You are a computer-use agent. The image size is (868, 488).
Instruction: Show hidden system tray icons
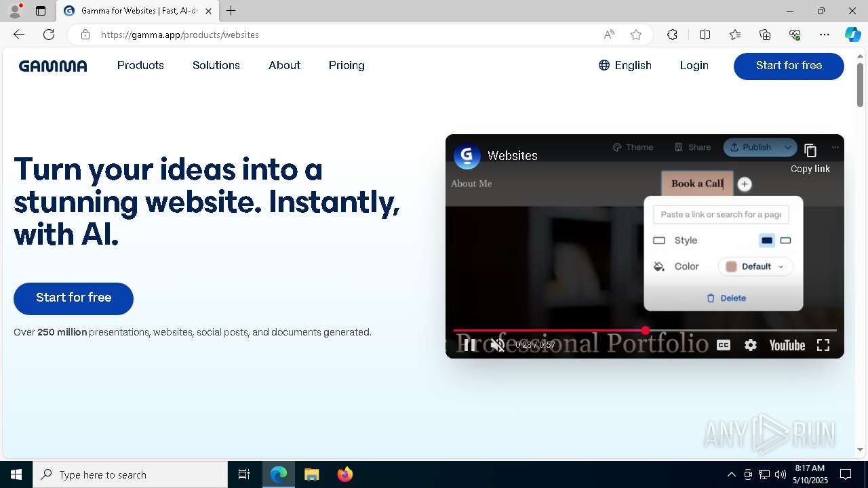coord(731,474)
